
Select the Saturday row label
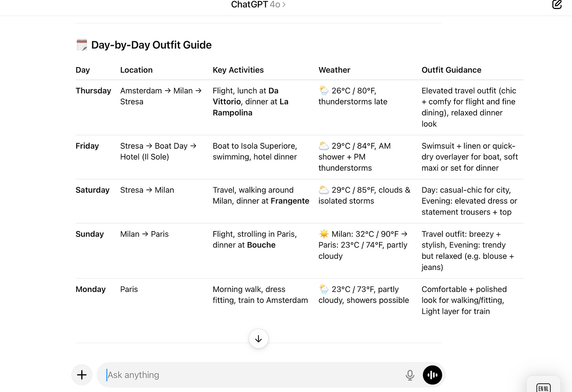coord(93,190)
